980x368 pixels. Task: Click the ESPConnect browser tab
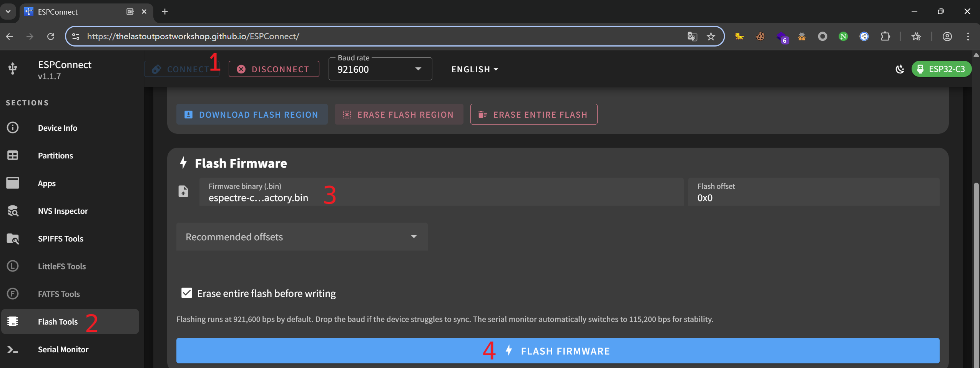[x=86, y=12]
